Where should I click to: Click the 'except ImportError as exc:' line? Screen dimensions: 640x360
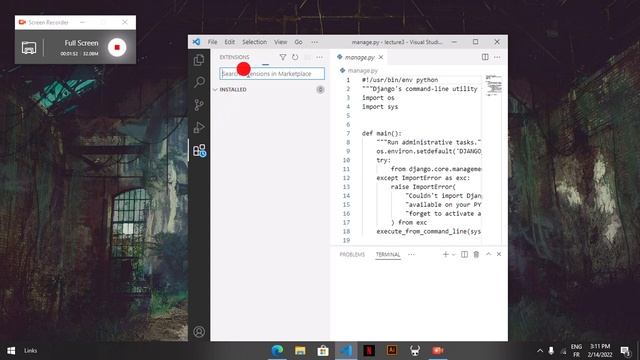[x=423, y=178]
